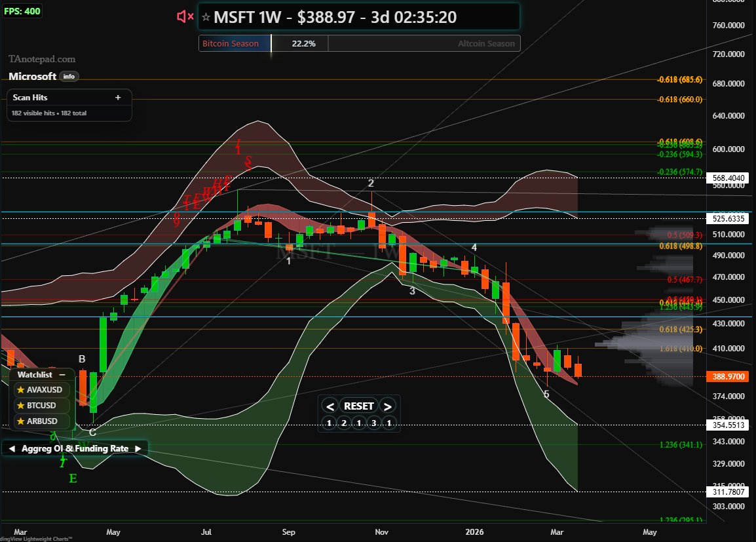Image resolution: width=756 pixels, height=542 pixels.
Task: Click the -0.618 (660.0) Fibonacci label
Action: pos(680,100)
